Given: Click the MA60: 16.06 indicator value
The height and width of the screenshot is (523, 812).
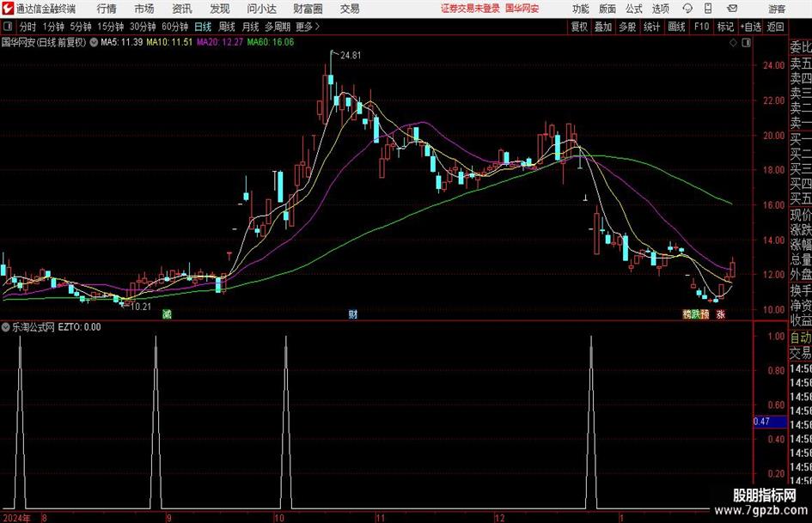Looking at the screenshot, I should 271,42.
